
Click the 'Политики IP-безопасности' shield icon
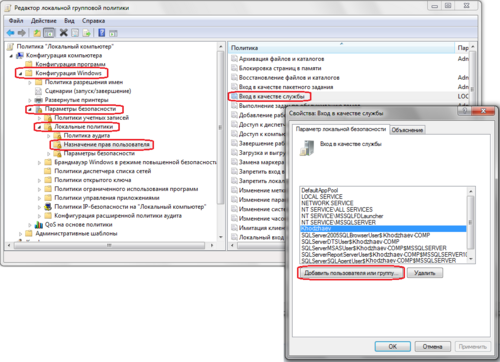[x=48, y=207]
